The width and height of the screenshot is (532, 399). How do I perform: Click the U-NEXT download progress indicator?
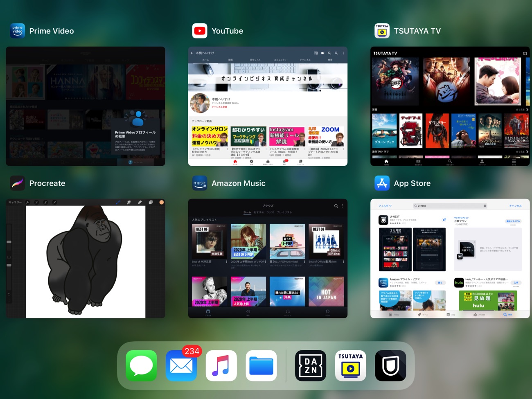tap(444, 220)
